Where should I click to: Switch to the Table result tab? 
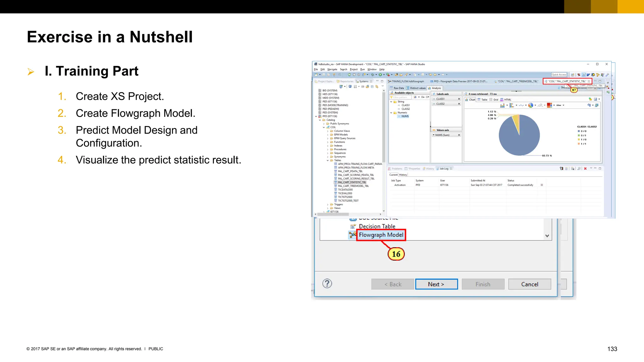click(x=482, y=100)
